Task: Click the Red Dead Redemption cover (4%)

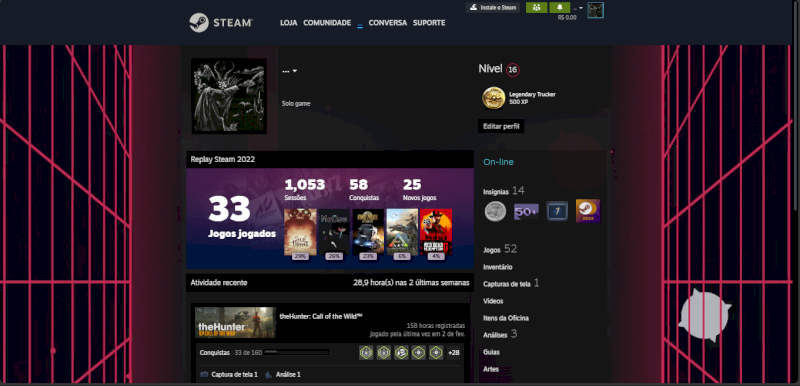Action: pyautogui.click(x=436, y=232)
